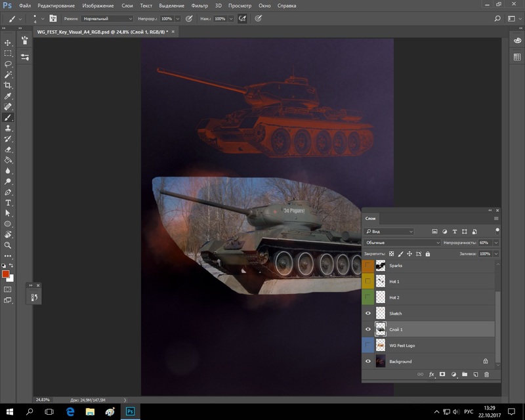Create new adjustment layer
The image size is (525, 420).
[x=453, y=375]
